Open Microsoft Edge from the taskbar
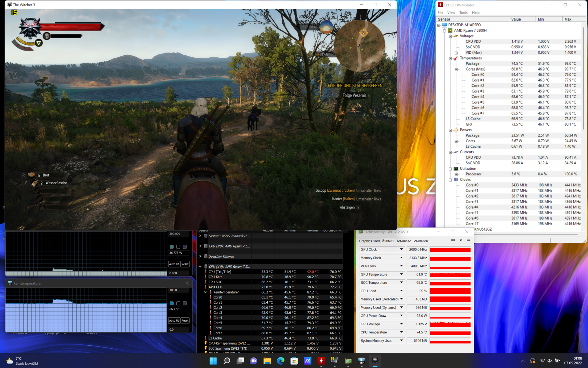This screenshot has width=588, height=368. point(281,361)
